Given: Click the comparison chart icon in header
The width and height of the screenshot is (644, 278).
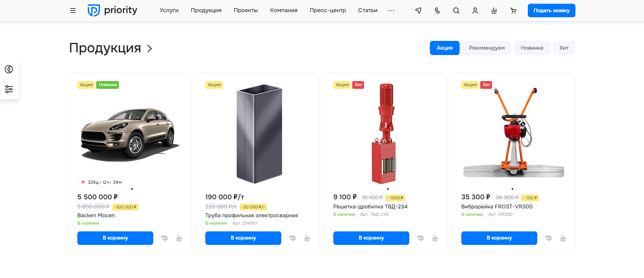Looking at the screenshot, I should tap(494, 10).
